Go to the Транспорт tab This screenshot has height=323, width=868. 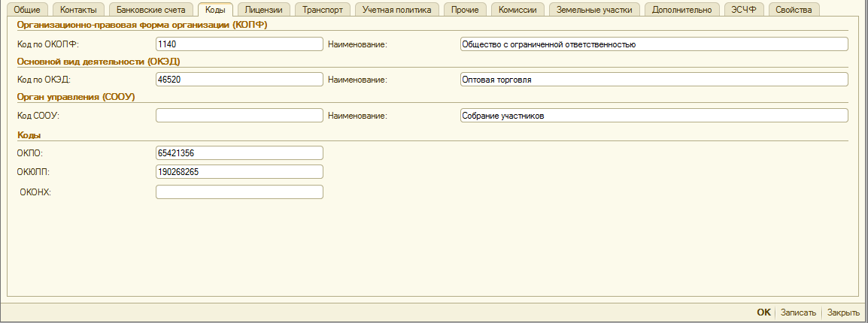322,10
